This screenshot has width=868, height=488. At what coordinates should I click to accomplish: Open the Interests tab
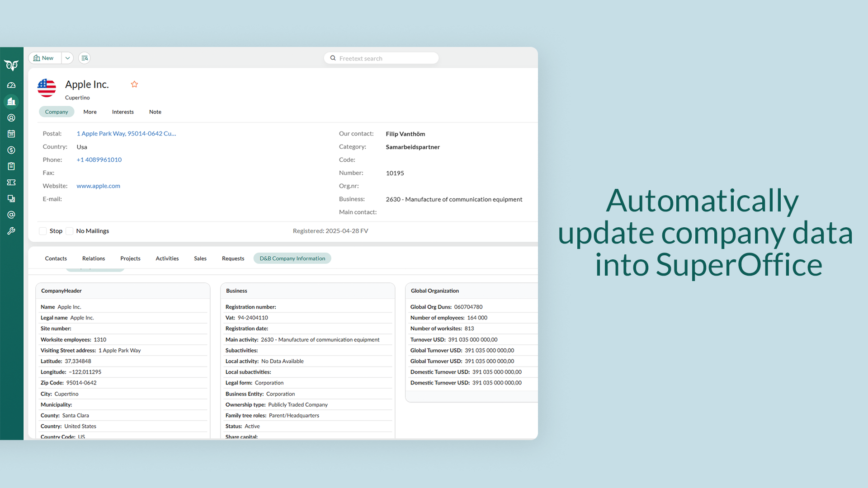[x=123, y=112]
